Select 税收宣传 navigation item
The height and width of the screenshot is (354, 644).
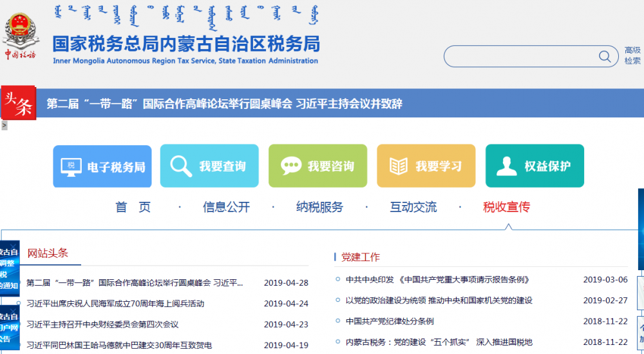tap(506, 207)
